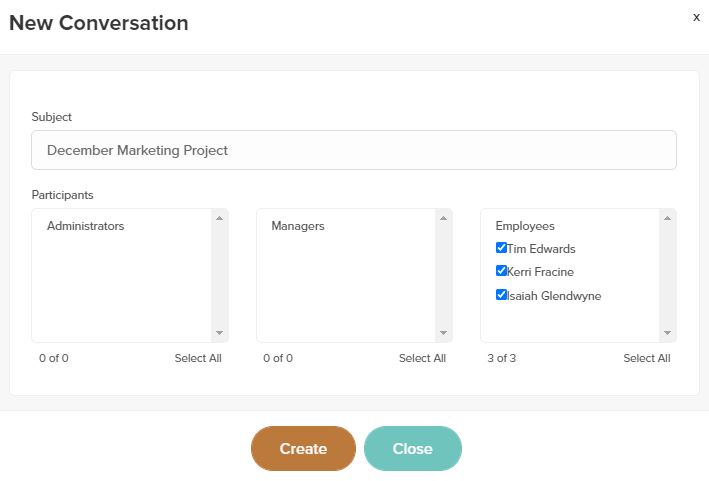The height and width of the screenshot is (481, 709).
Task: Click the Managers list scrollbar track
Action: pos(444,276)
